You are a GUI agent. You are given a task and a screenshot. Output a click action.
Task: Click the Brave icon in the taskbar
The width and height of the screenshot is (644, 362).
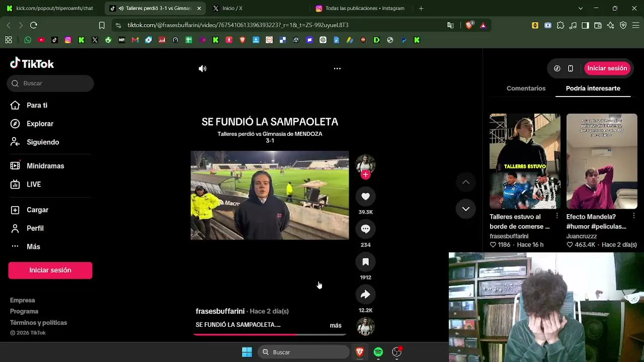pos(360,352)
